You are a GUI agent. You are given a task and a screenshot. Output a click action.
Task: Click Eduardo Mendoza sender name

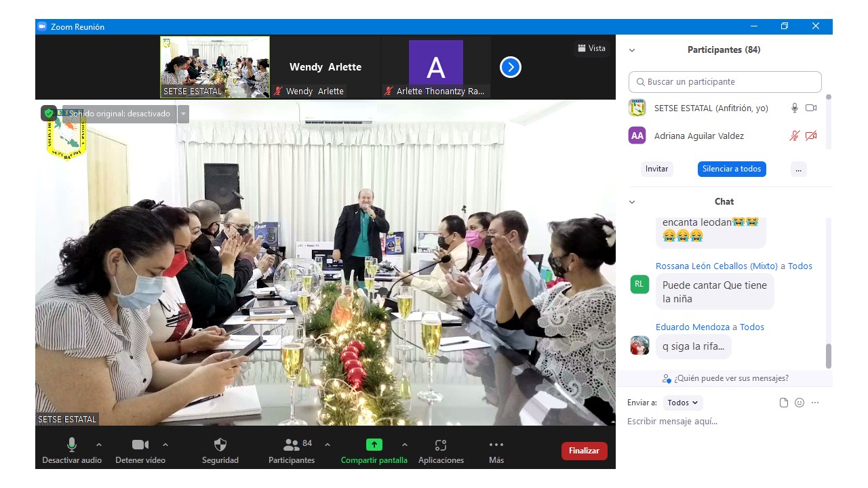point(692,327)
